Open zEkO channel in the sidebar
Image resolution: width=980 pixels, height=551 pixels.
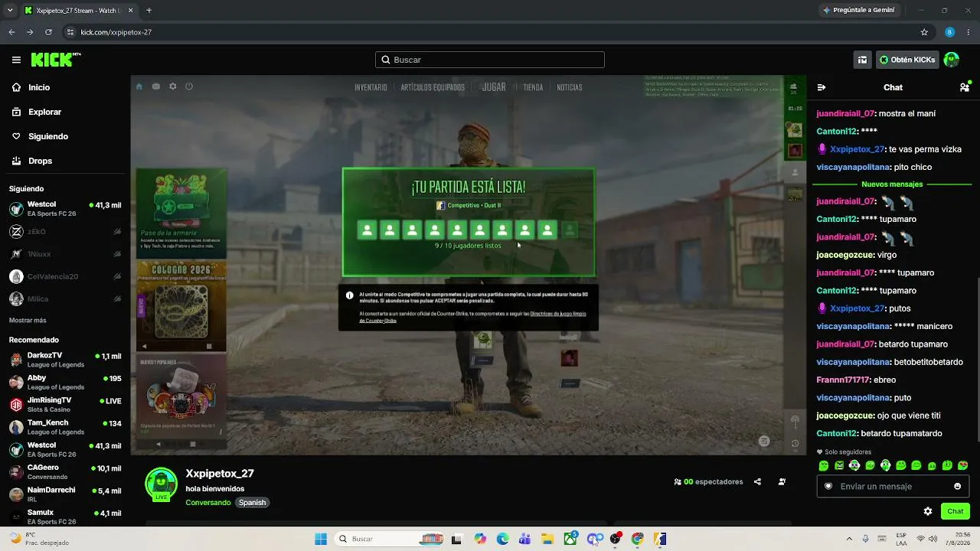click(65, 231)
